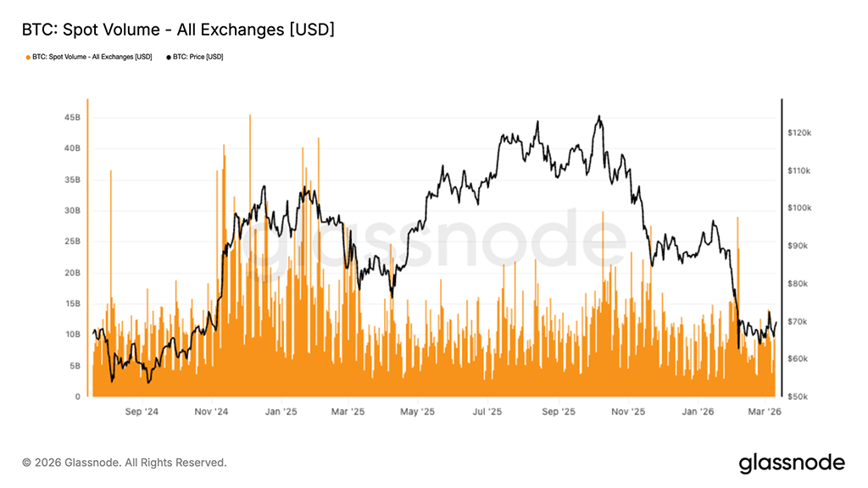Click the orange Spot Volume legend dot

(x=27, y=58)
